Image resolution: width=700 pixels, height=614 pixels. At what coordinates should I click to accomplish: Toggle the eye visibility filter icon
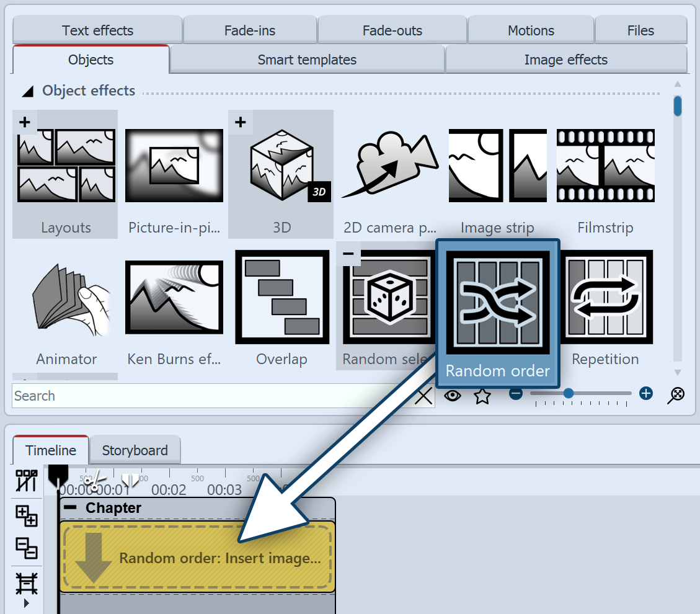453,396
